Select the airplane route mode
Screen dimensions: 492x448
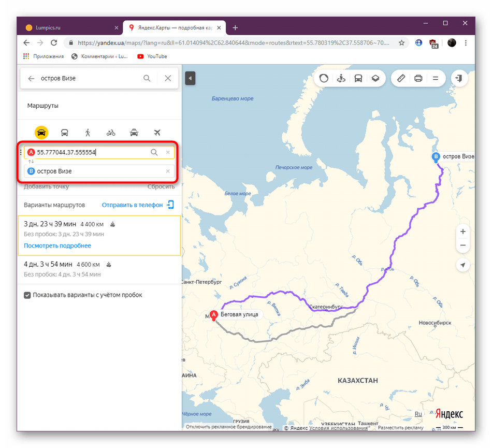coord(157,133)
